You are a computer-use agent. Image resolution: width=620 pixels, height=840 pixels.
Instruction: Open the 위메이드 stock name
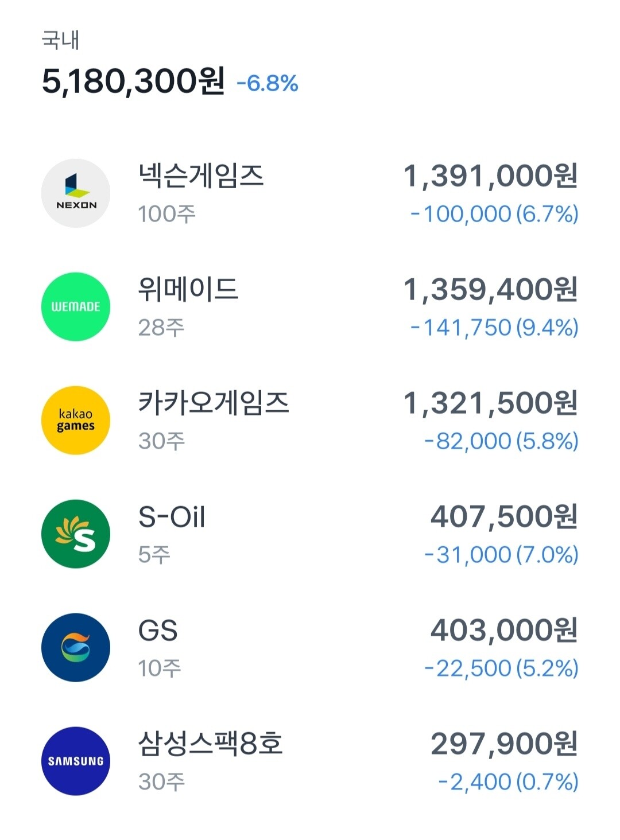click(x=188, y=289)
